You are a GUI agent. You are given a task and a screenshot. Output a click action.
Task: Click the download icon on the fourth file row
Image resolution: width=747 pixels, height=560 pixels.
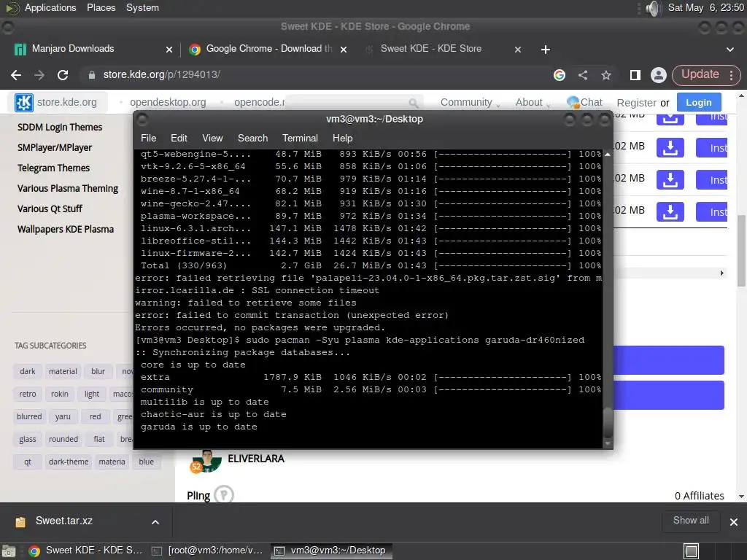pos(670,211)
